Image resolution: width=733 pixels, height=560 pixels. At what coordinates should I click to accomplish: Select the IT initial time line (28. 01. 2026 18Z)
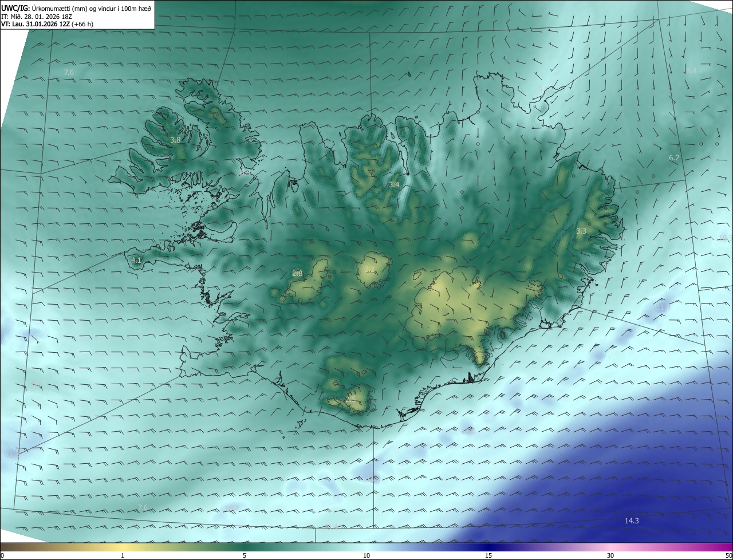[x=36, y=17]
